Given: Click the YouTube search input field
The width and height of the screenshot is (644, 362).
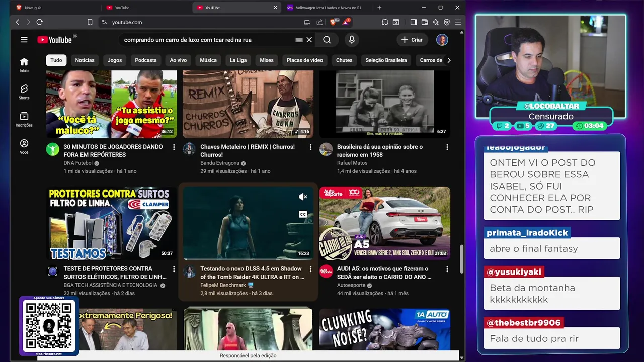Looking at the screenshot, I should (209, 40).
